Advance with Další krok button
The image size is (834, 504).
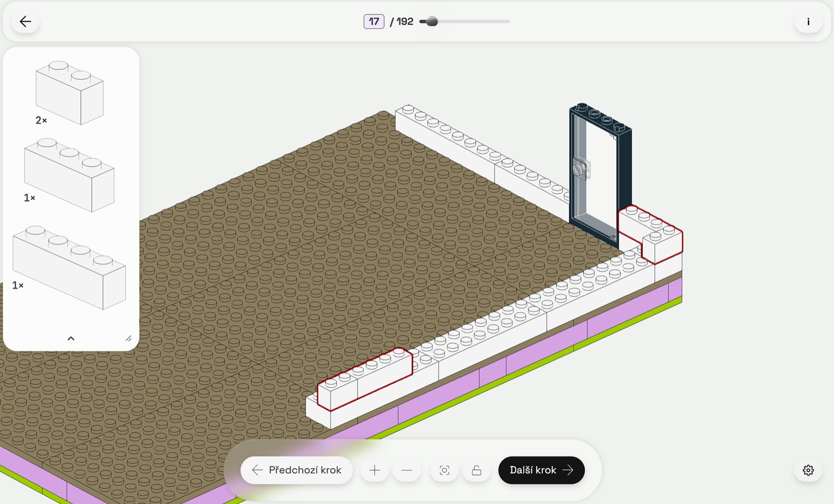pos(541,470)
